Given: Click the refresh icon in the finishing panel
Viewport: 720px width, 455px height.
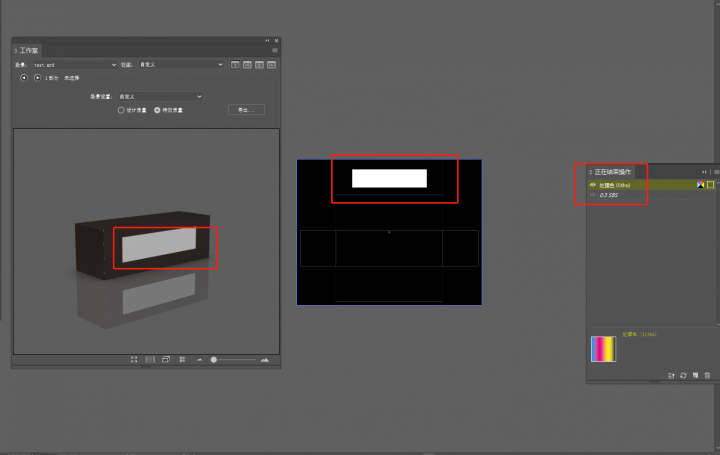Looking at the screenshot, I should (x=683, y=376).
